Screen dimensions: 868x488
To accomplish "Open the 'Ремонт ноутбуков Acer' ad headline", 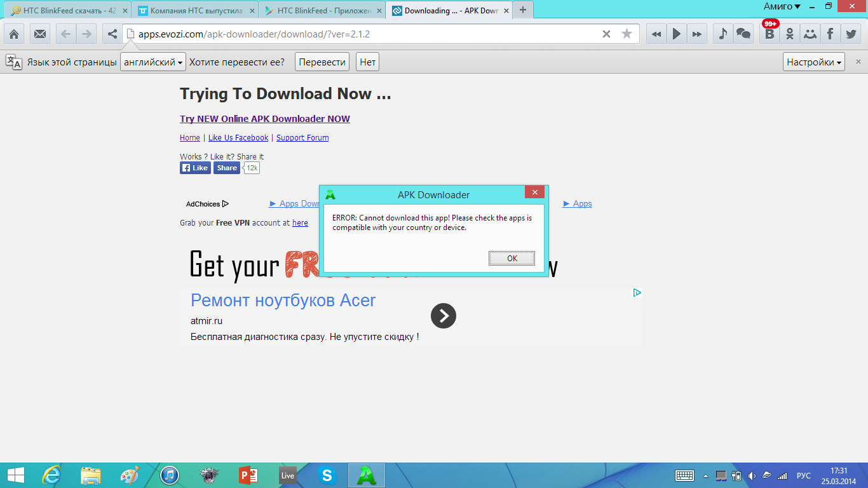I will point(283,301).
